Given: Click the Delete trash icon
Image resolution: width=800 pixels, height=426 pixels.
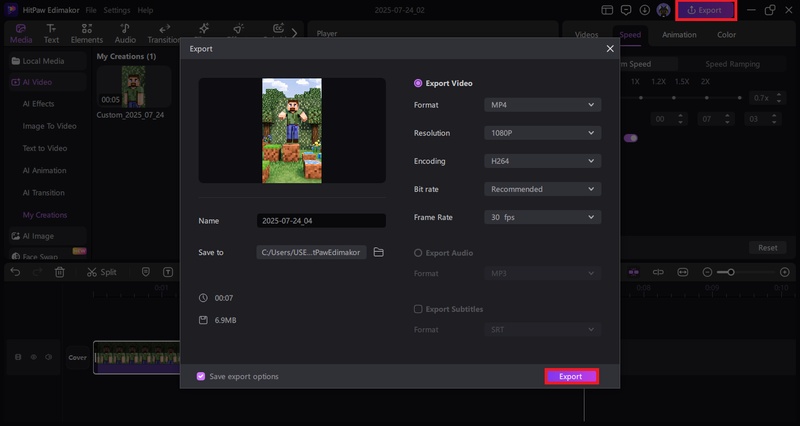Looking at the screenshot, I should 60,272.
